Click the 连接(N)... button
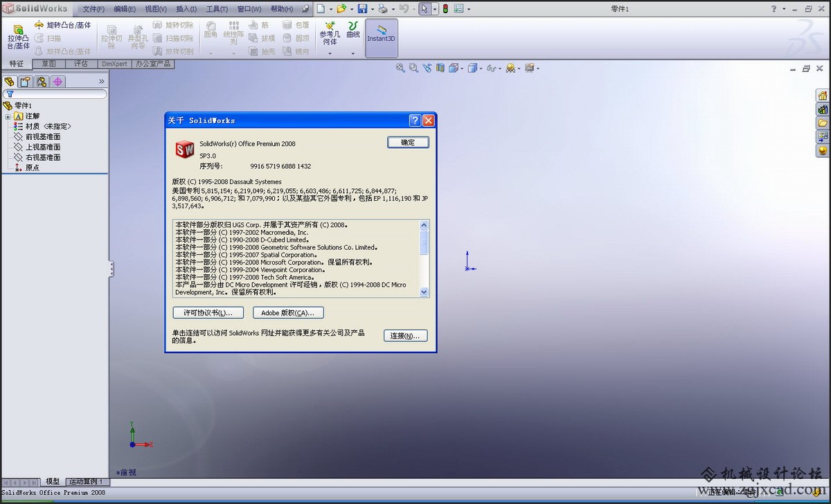 [x=405, y=336]
